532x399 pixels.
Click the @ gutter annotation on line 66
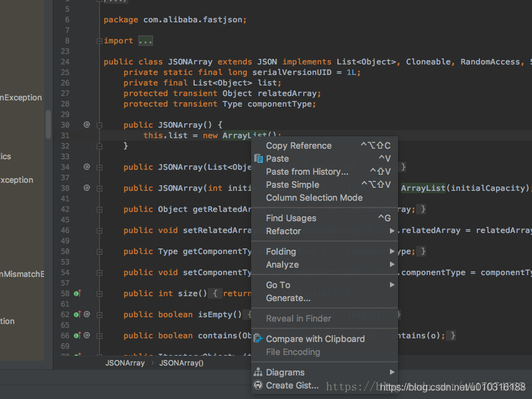pos(87,335)
